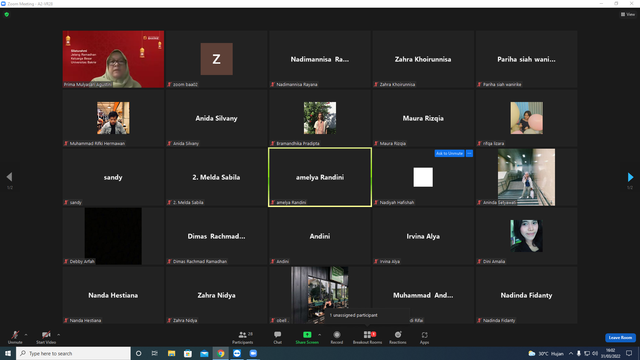The height and width of the screenshot is (360, 640).
Task: Open the notification center icon
Action: (x=629, y=353)
